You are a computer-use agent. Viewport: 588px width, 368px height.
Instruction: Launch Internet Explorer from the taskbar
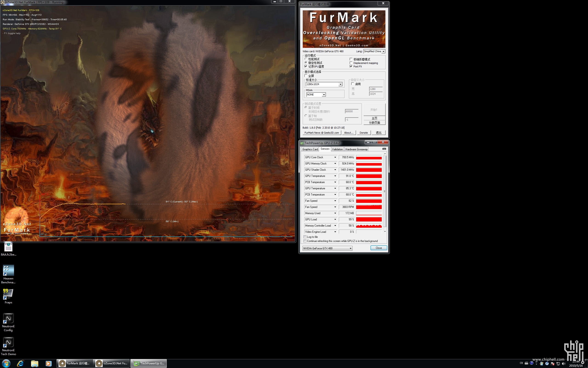20,363
